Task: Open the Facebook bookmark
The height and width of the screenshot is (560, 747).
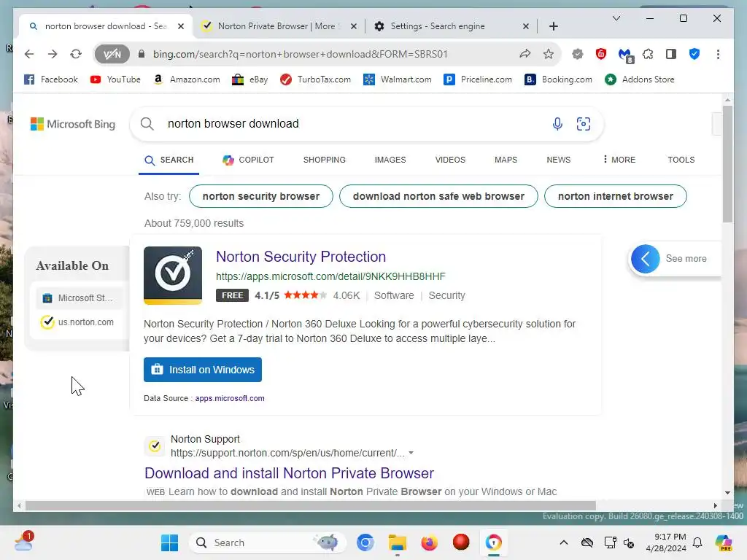Action: [x=51, y=79]
